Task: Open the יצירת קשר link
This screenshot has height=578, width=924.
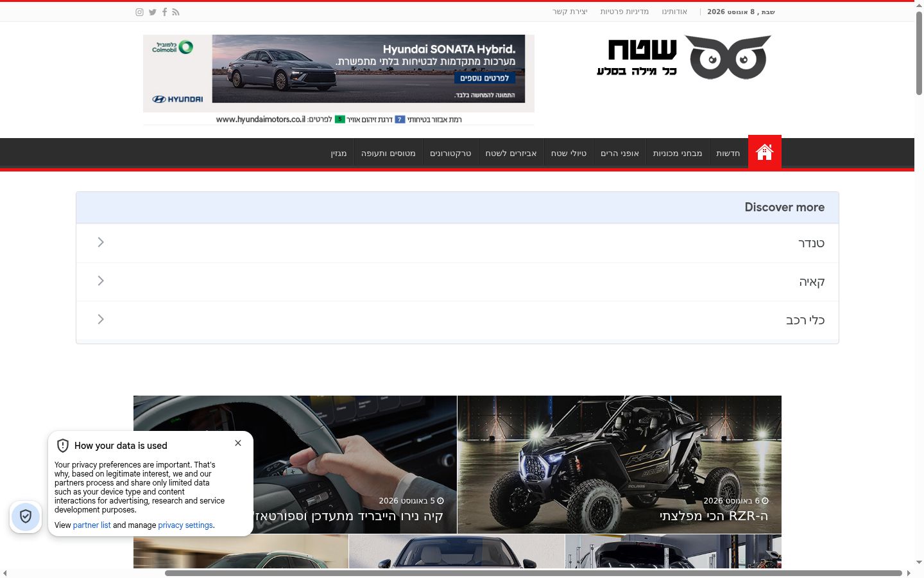Action: pos(570,12)
